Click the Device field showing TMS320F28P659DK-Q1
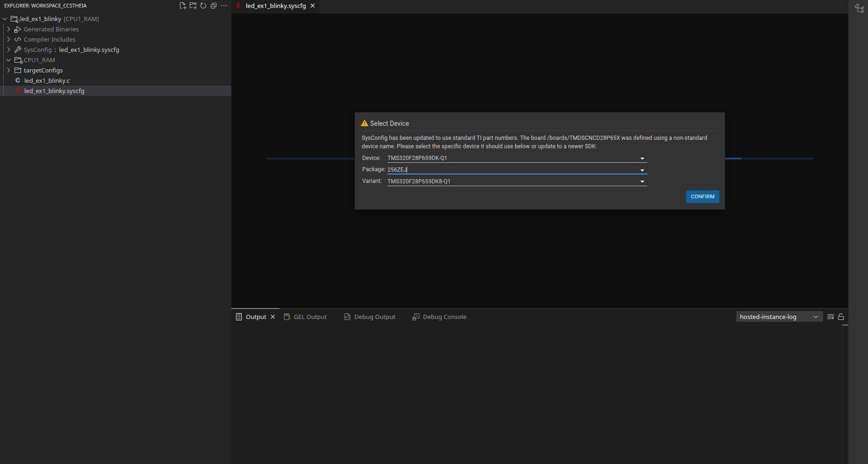The height and width of the screenshot is (464, 868). (x=517, y=158)
